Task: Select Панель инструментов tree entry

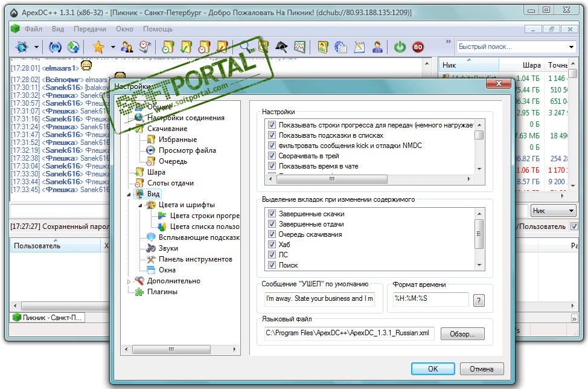Action: click(x=195, y=259)
